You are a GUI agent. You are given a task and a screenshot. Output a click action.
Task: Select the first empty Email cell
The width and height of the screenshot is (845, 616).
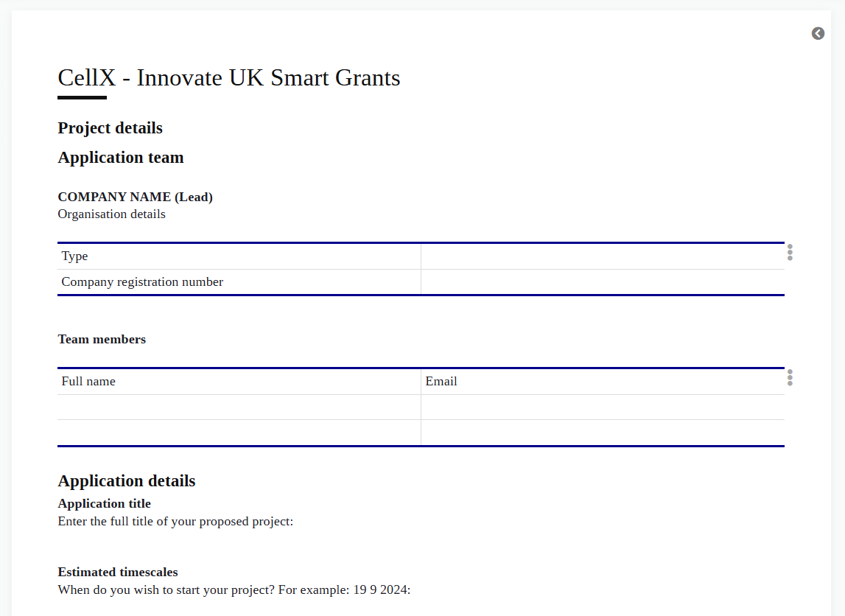602,407
